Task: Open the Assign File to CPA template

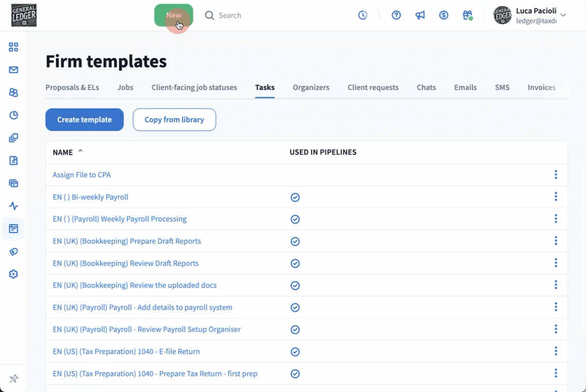Action: click(x=82, y=175)
